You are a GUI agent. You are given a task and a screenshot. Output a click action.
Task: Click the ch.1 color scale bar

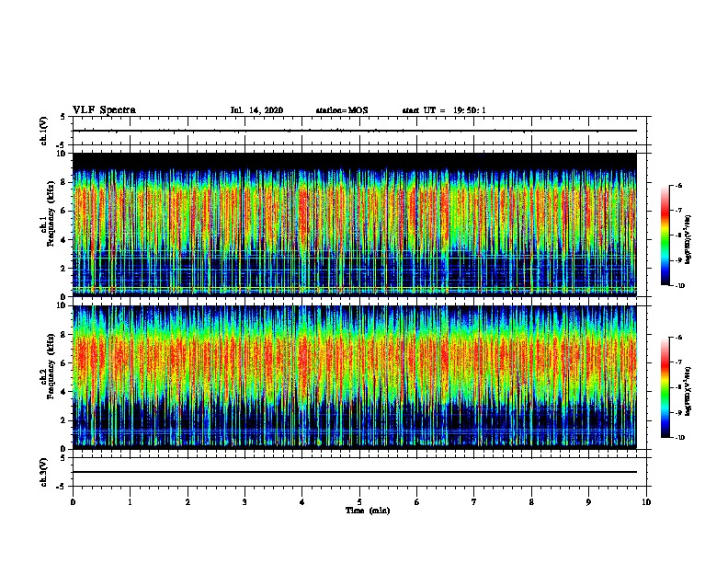(x=665, y=236)
